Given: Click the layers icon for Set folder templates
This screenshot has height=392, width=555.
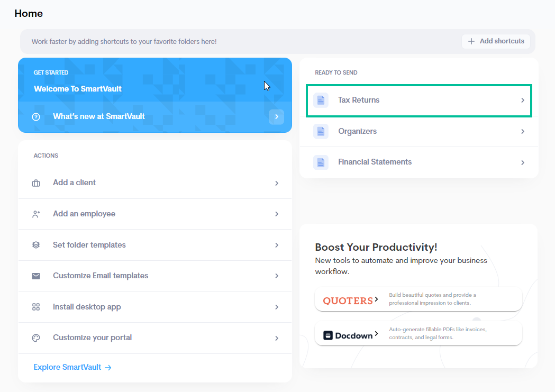Looking at the screenshot, I should [36, 245].
